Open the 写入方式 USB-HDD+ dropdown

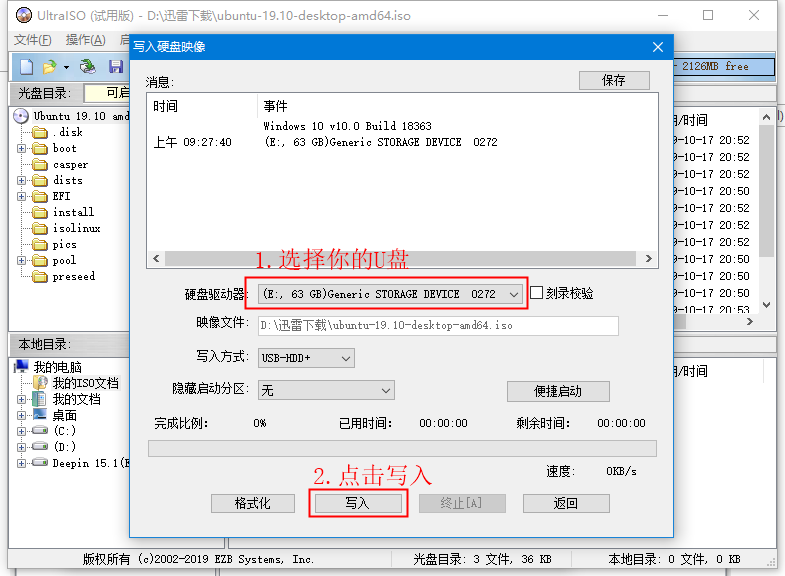point(306,358)
